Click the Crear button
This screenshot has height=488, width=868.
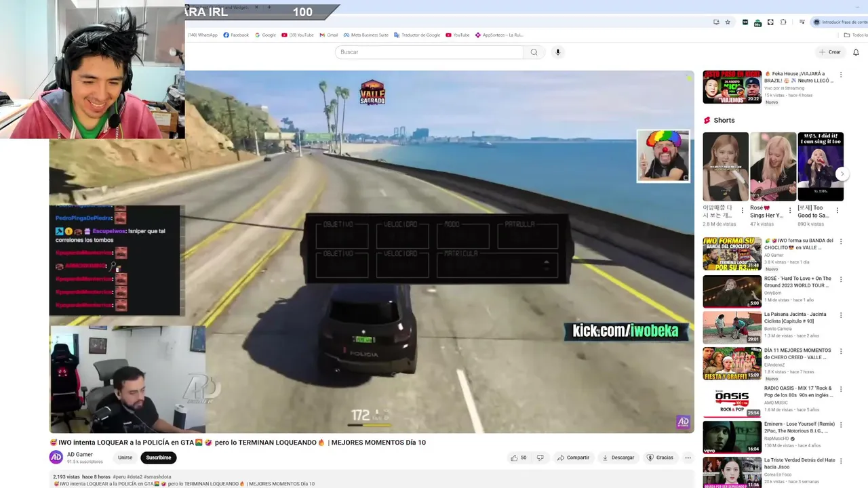click(830, 52)
